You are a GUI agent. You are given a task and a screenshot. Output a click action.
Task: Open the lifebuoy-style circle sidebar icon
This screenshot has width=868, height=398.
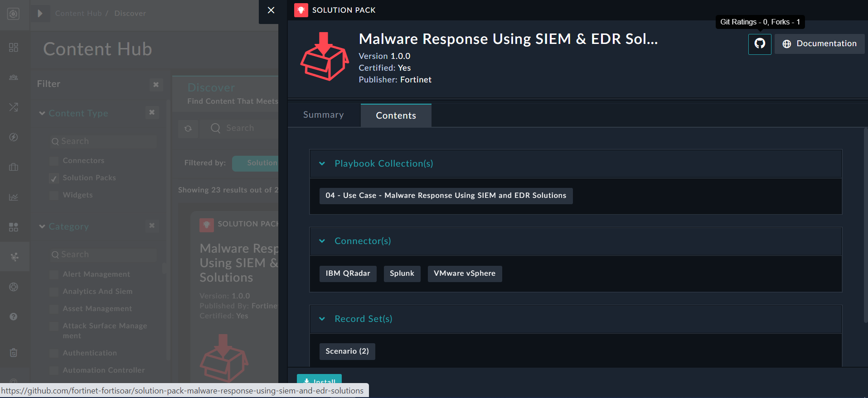coord(14,287)
